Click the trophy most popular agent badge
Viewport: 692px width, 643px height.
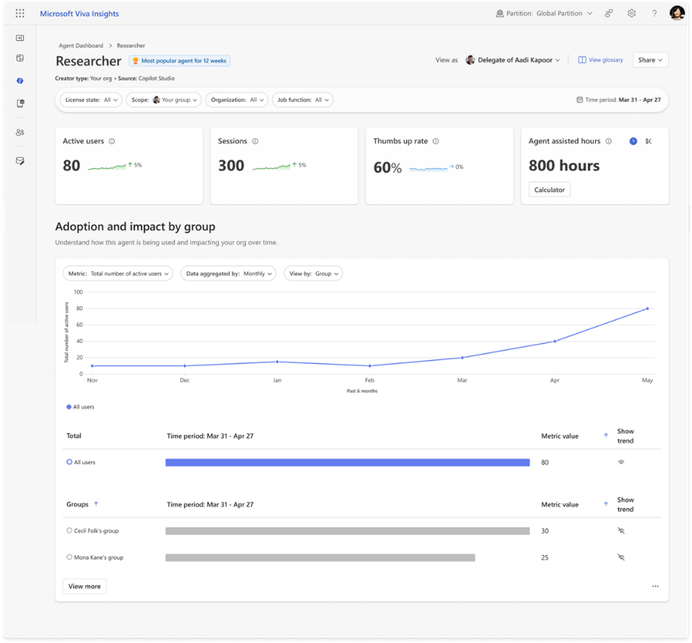coord(180,61)
